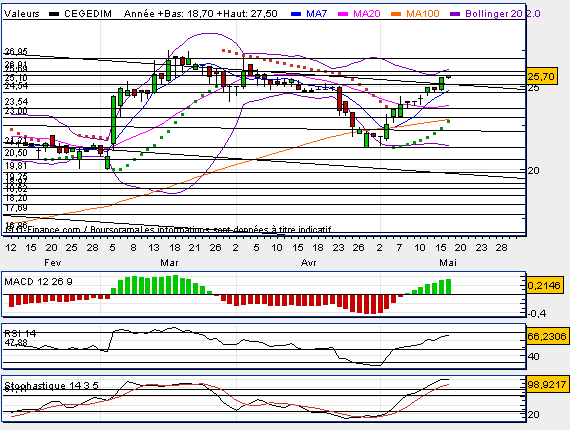Click the 'Fev' month label
570x430 pixels.
tap(52, 262)
